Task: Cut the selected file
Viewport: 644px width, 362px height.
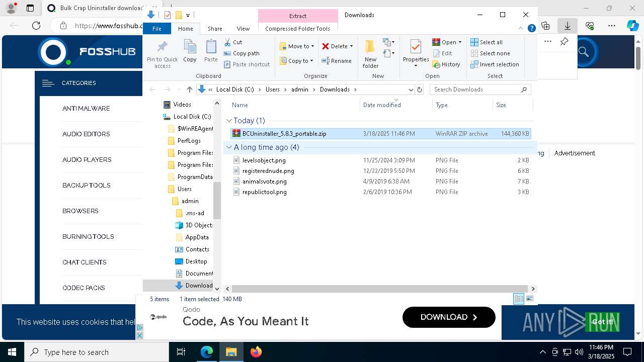Action: tap(233, 42)
